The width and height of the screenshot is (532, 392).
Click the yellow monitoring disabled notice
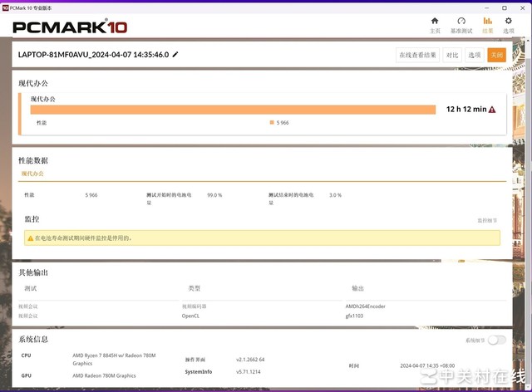tap(262, 238)
